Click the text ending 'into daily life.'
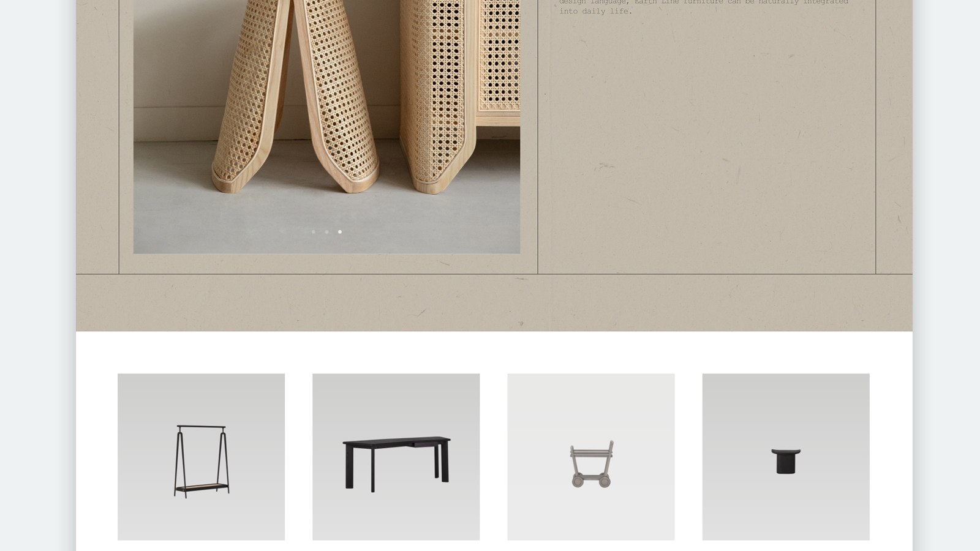This screenshot has height=551, width=980. click(595, 11)
